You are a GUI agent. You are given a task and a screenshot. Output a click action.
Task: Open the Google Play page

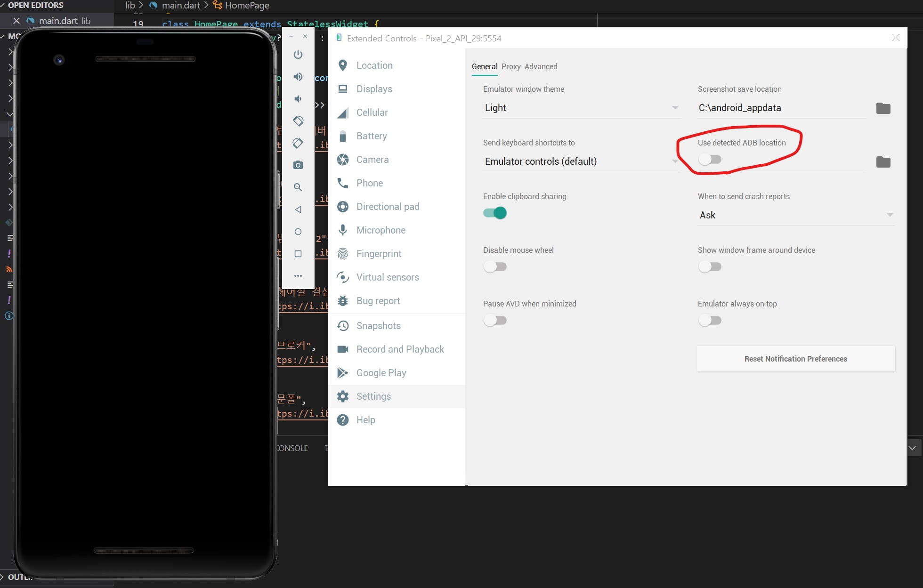pyautogui.click(x=397, y=373)
